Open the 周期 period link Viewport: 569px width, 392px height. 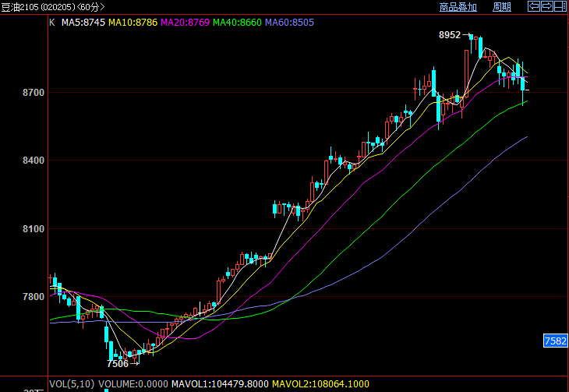click(502, 7)
